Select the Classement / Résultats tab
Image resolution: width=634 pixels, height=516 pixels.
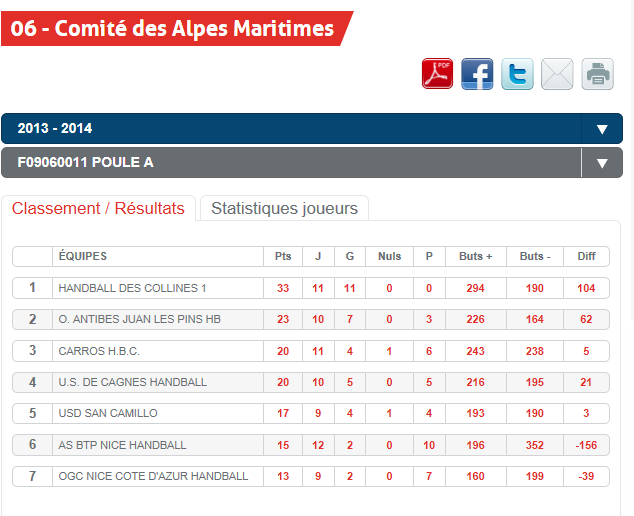[98, 208]
